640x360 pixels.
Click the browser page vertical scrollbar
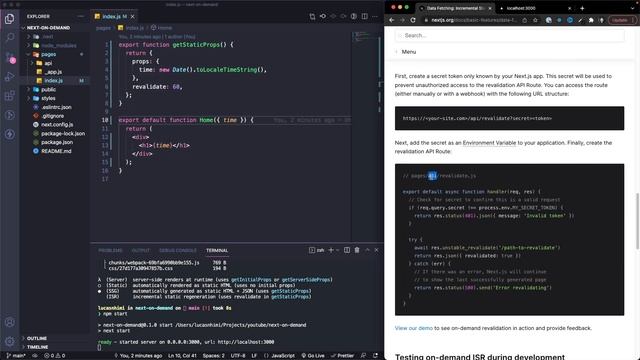click(x=637, y=220)
